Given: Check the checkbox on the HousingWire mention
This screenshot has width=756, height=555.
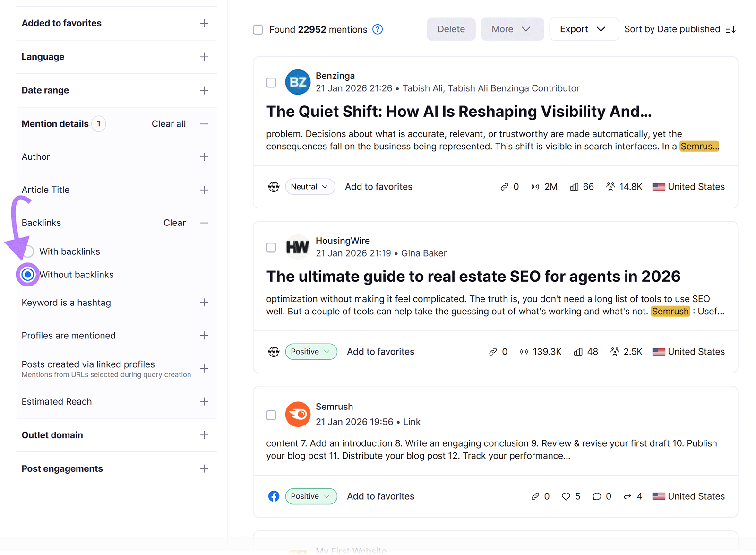Looking at the screenshot, I should [271, 247].
